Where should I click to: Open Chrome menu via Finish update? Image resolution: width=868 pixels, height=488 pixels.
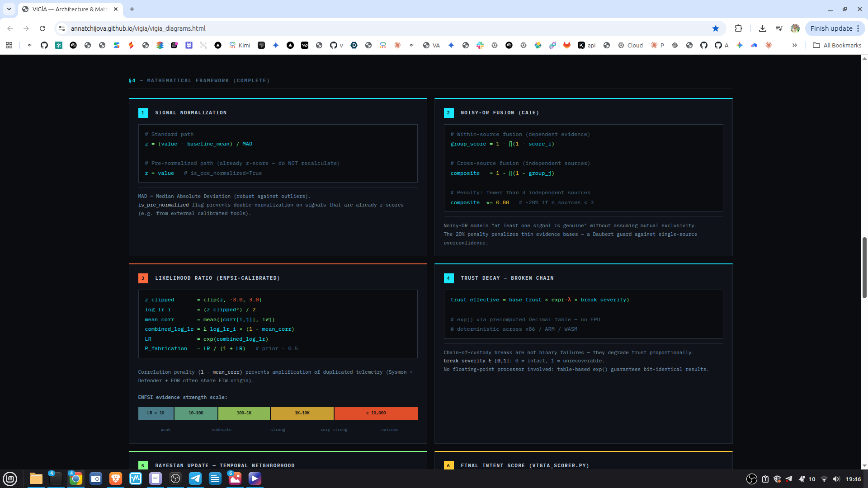(x=835, y=28)
